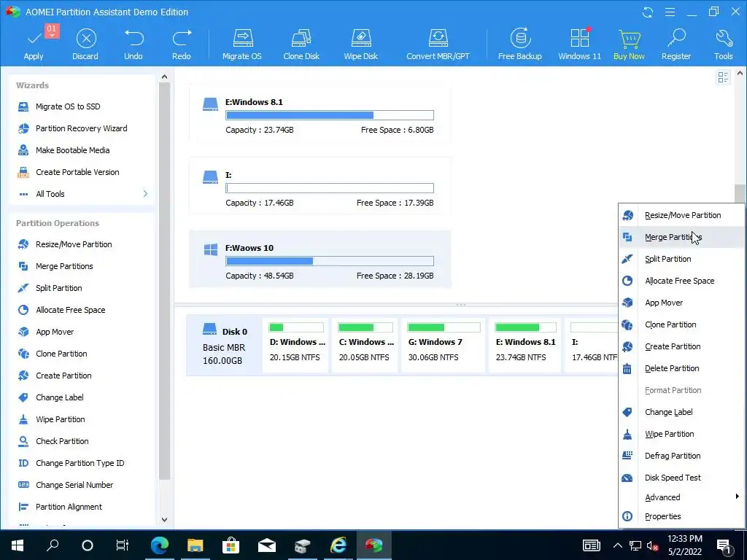Select C: Windows block on Disk 0
The image size is (747, 560).
click(x=365, y=345)
